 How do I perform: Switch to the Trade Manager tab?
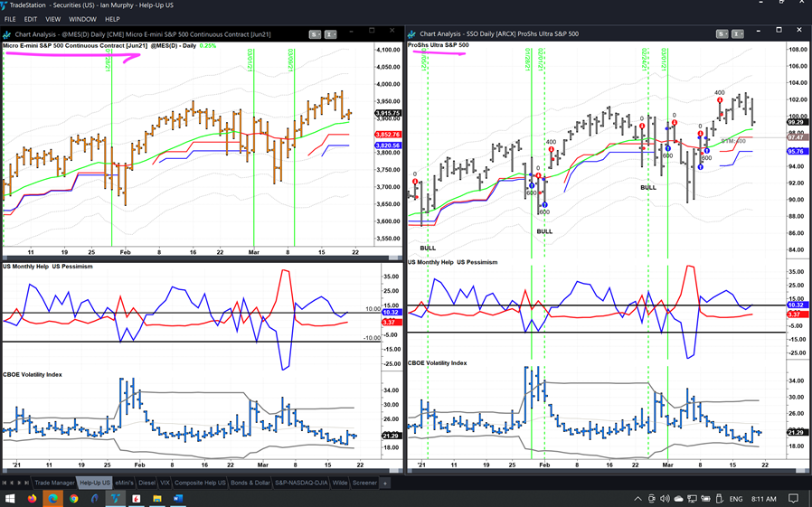(x=54, y=483)
